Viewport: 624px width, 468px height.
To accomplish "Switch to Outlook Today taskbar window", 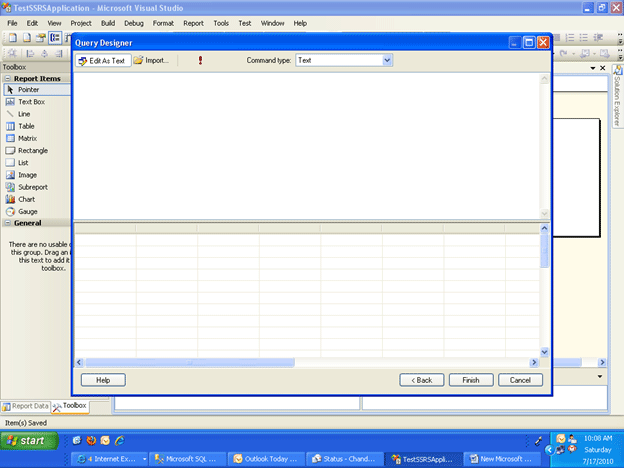I will [x=267, y=459].
